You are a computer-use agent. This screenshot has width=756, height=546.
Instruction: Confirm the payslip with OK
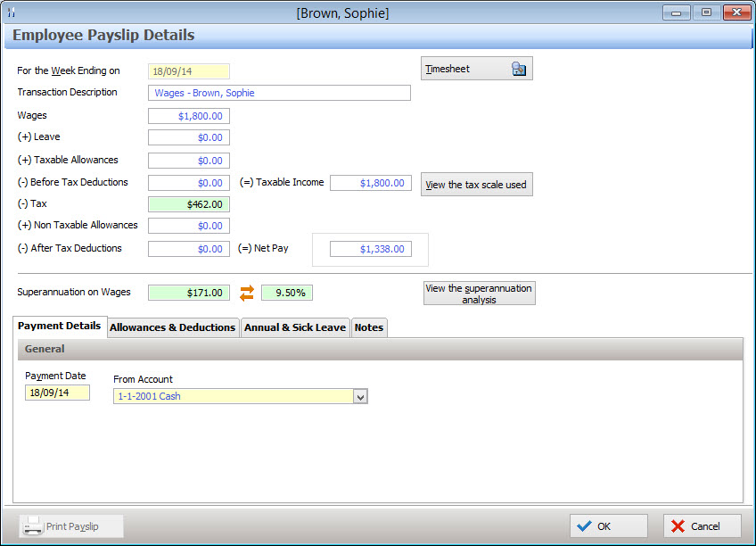(609, 525)
